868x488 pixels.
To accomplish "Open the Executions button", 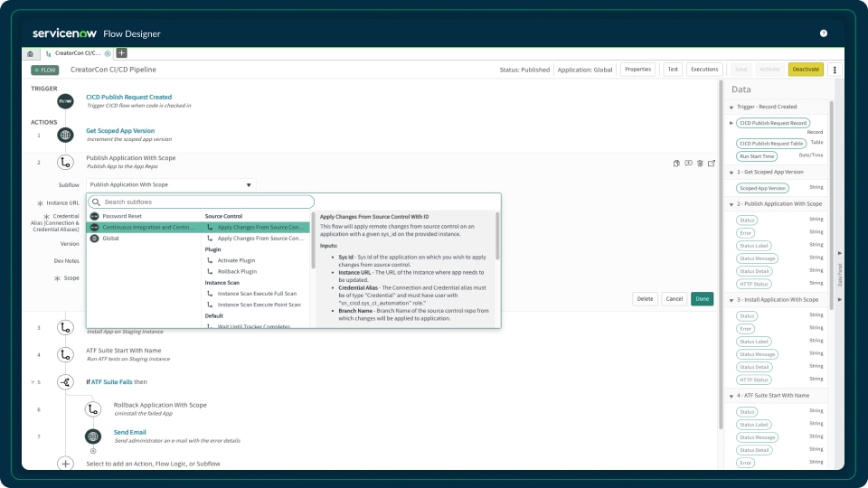I will [x=704, y=70].
